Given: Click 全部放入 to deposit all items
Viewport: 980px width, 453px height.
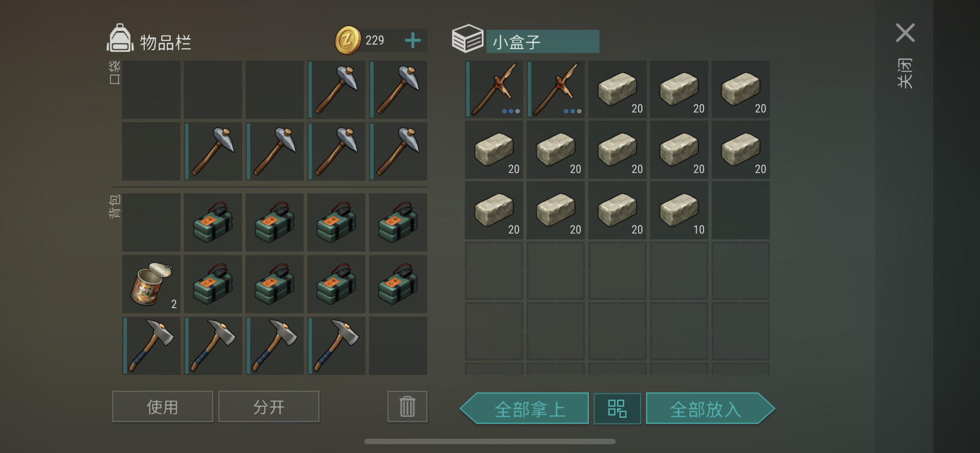Looking at the screenshot, I should (x=710, y=409).
